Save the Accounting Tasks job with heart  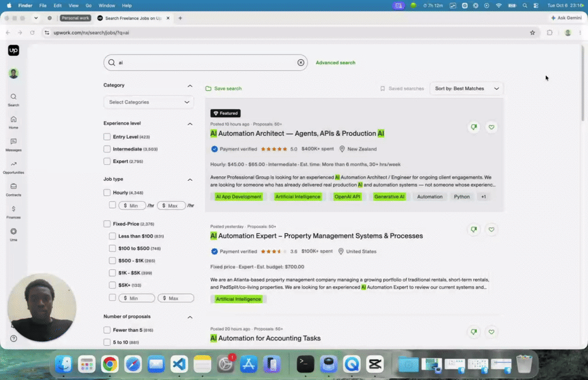[x=492, y=332]
